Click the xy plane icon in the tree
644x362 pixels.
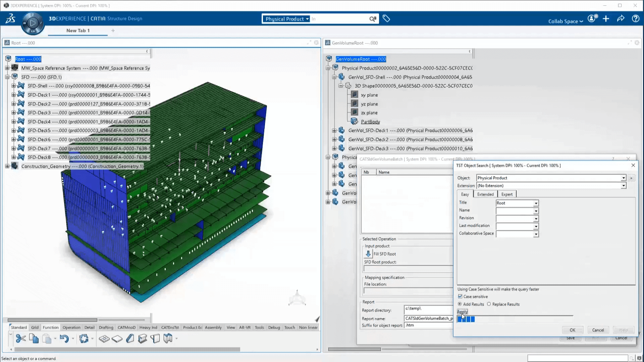point(355,95)
